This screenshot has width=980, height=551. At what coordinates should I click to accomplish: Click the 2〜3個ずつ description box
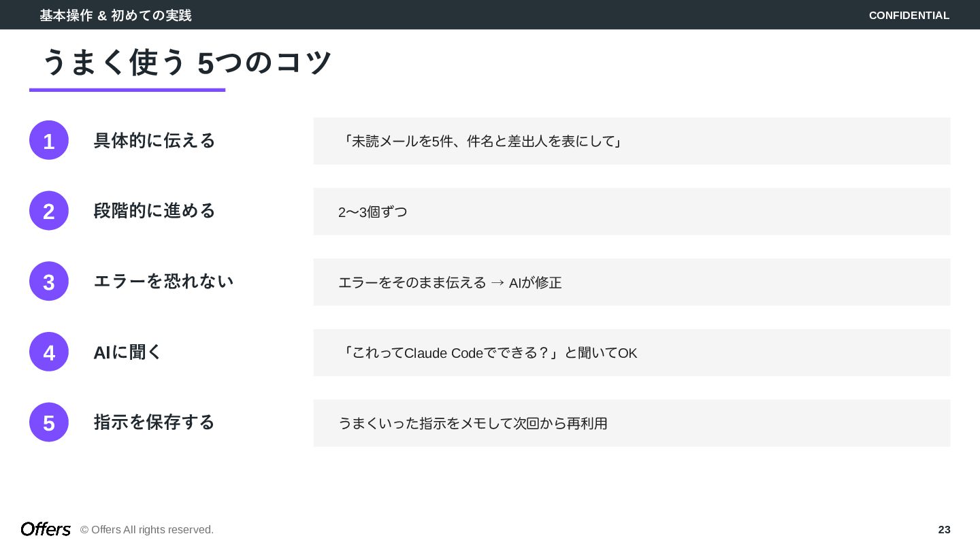click(632, 212)
